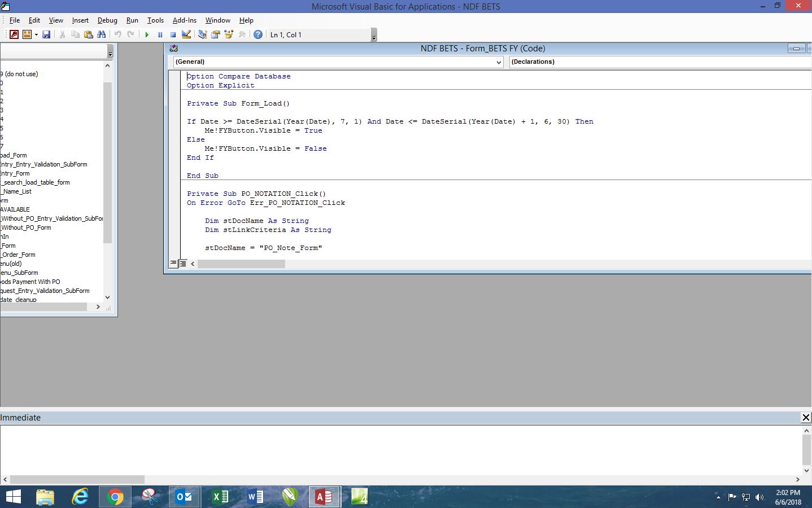Save the project with the floppy icon

46,34
